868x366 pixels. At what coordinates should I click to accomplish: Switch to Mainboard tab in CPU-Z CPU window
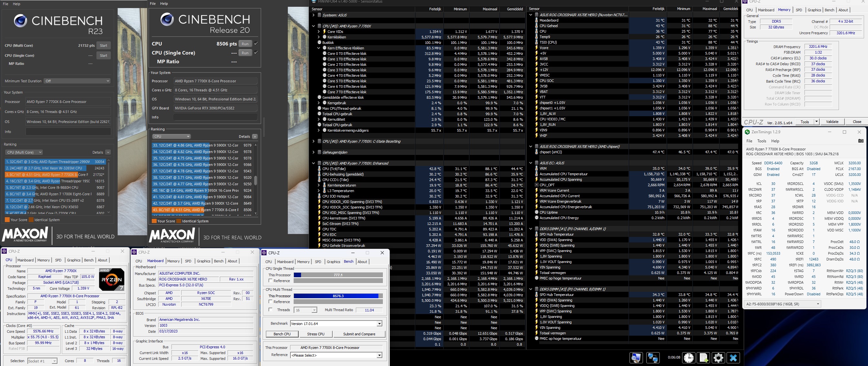point(25,260)
